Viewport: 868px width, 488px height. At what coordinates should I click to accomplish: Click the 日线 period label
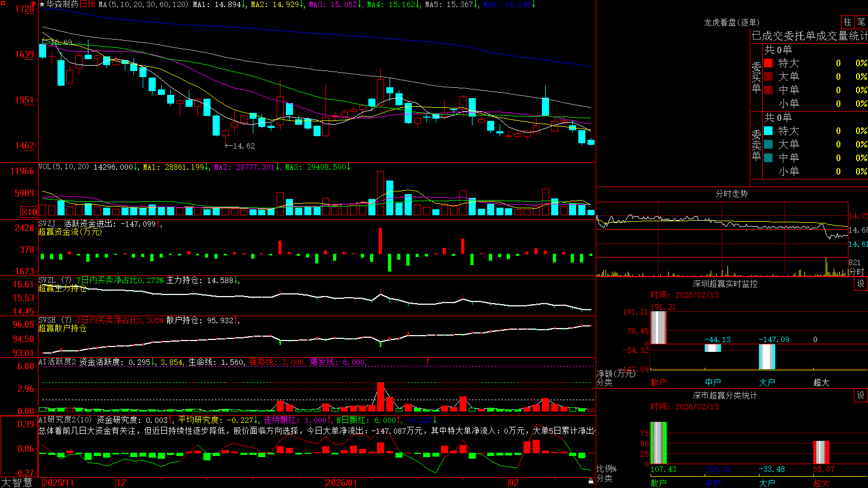point(87,4)
